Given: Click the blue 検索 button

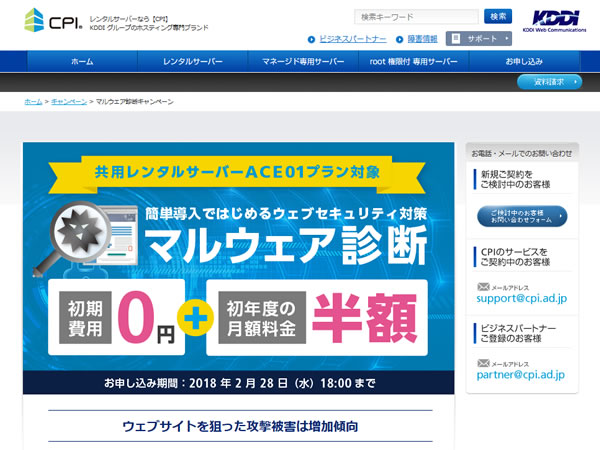Looking at the screenshot, I should 498,17.
